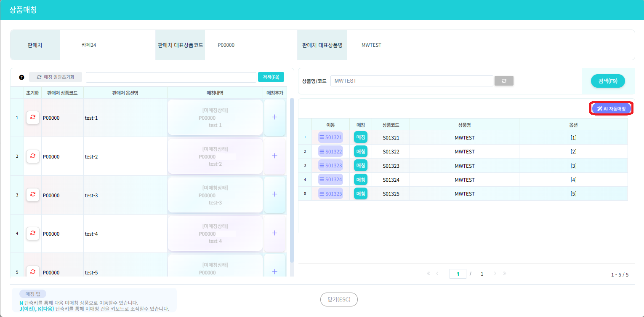Add matching for test-1 with plus

[275, 118]
